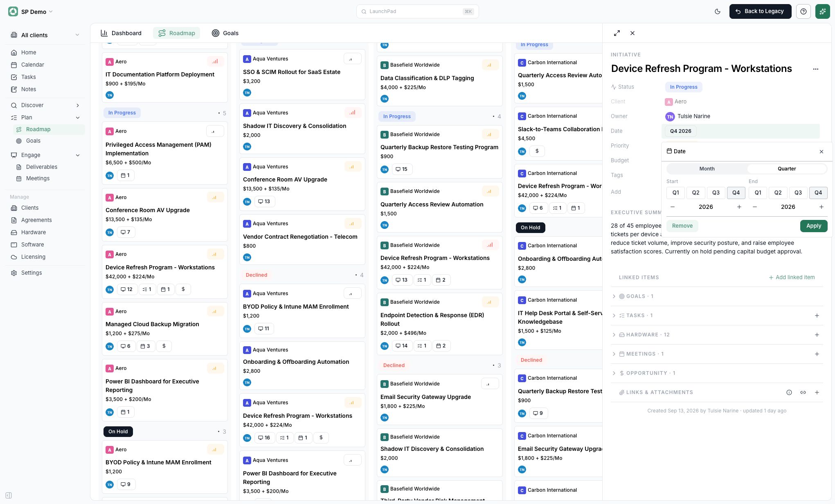The image size is (835, 504).
Task: Open Licensing in the sidebar
Action: 33,257
